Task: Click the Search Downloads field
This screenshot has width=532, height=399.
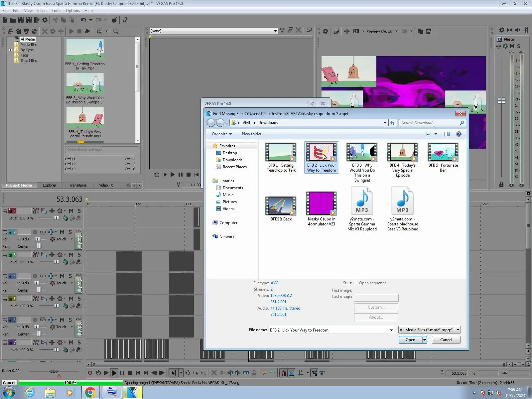Action: click(432, 123)
